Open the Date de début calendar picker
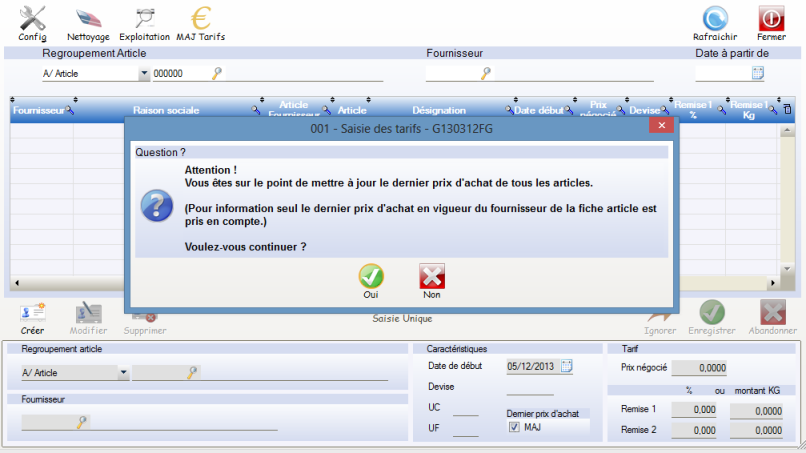 coord(566,366)
